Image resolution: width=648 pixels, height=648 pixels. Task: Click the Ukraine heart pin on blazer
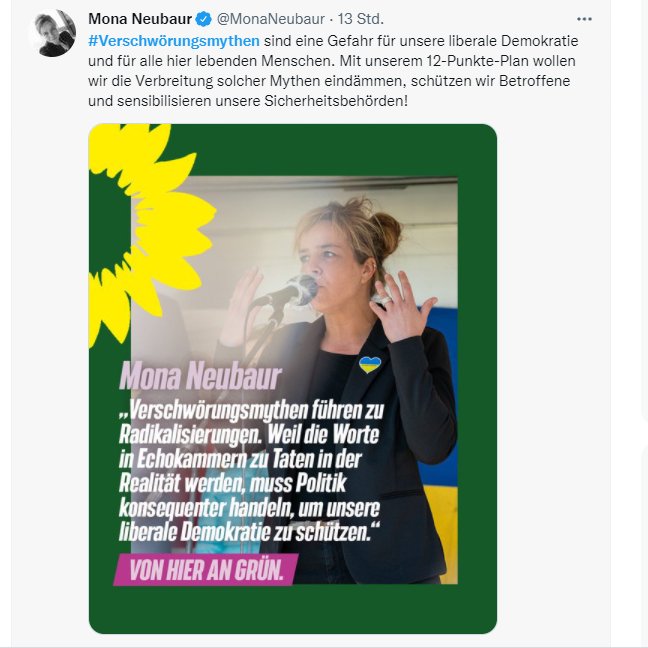coord(370,364)
